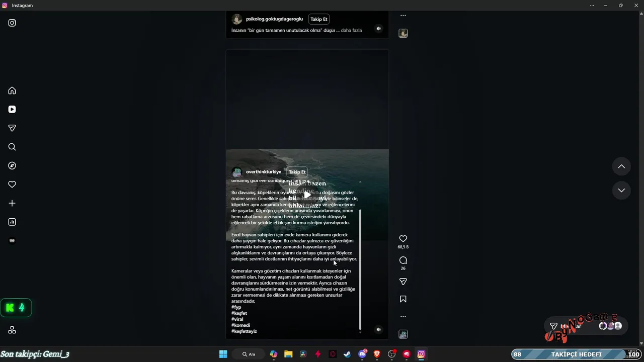Go to next reel with down arrow
The image size is (644, 362).
(621, 190)
